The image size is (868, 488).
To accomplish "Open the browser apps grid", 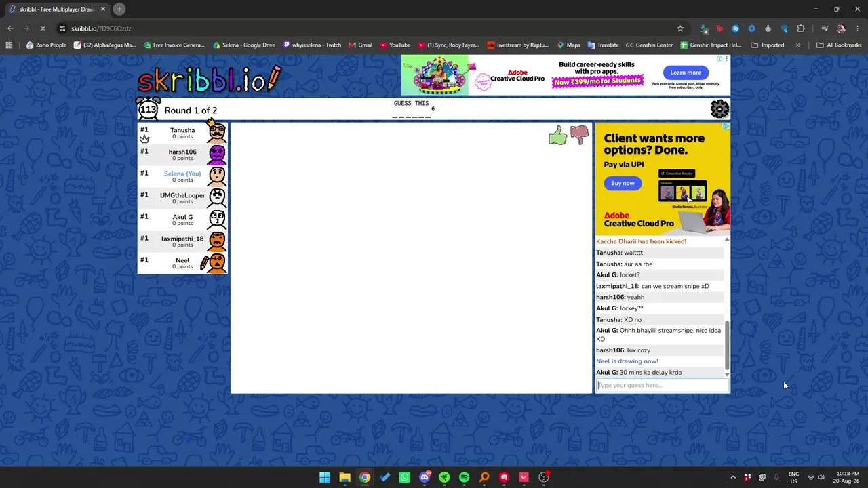I will point(9,45).
